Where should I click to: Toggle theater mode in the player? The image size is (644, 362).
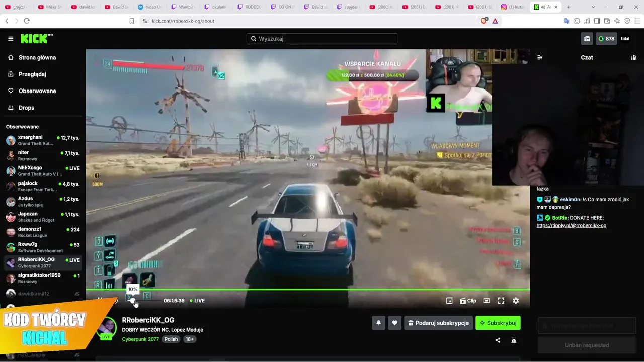point(487,301)
